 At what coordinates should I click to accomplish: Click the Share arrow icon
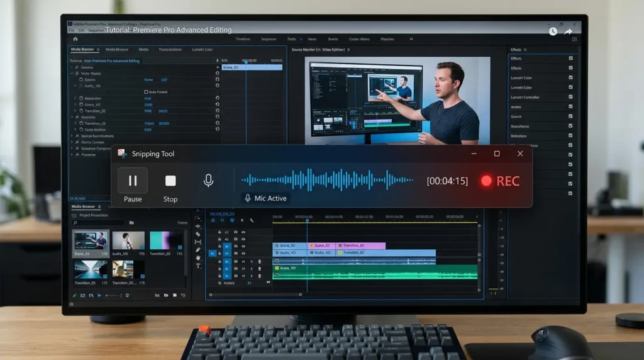pyautogui.click(x=569, y=31)
